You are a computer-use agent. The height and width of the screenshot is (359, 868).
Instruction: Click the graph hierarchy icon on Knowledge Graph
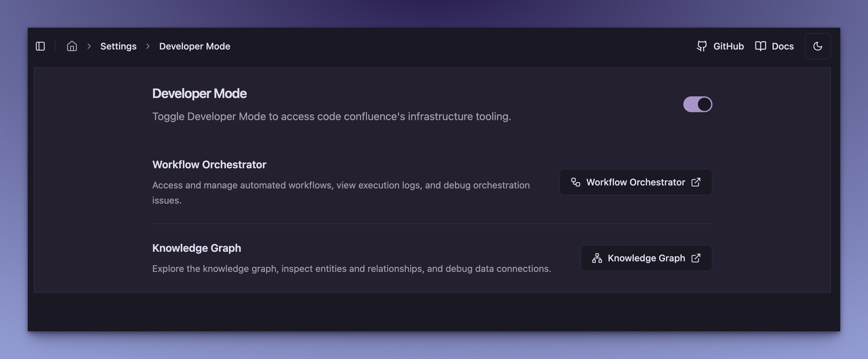597,258
